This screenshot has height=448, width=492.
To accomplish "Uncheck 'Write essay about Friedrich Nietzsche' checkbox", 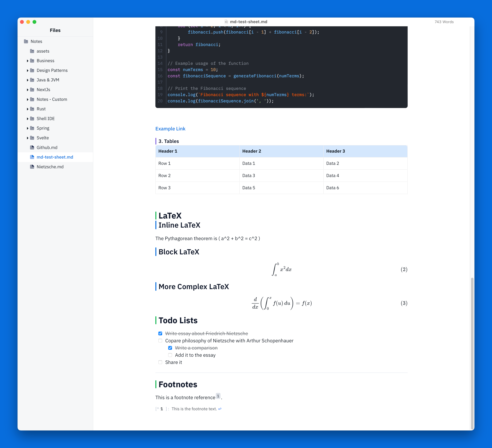I will coord(160,333).
